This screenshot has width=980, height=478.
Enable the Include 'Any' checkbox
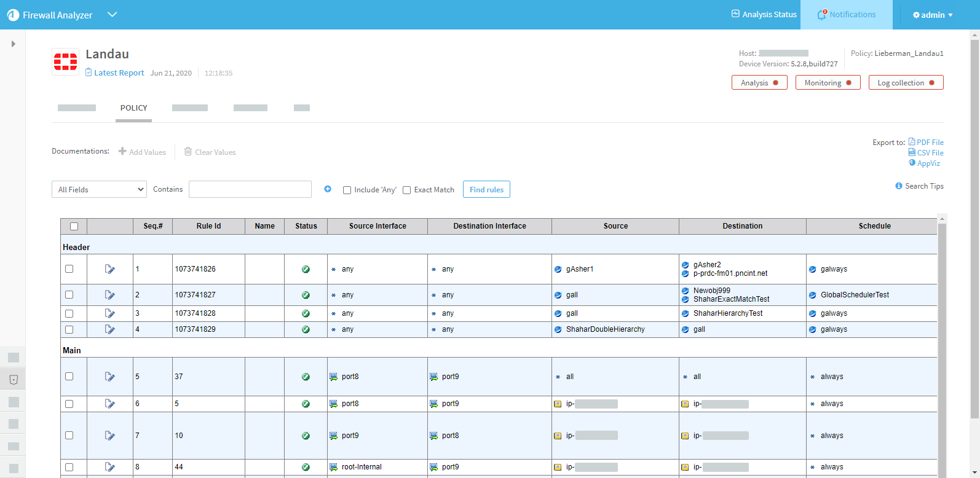coord(347,190)
